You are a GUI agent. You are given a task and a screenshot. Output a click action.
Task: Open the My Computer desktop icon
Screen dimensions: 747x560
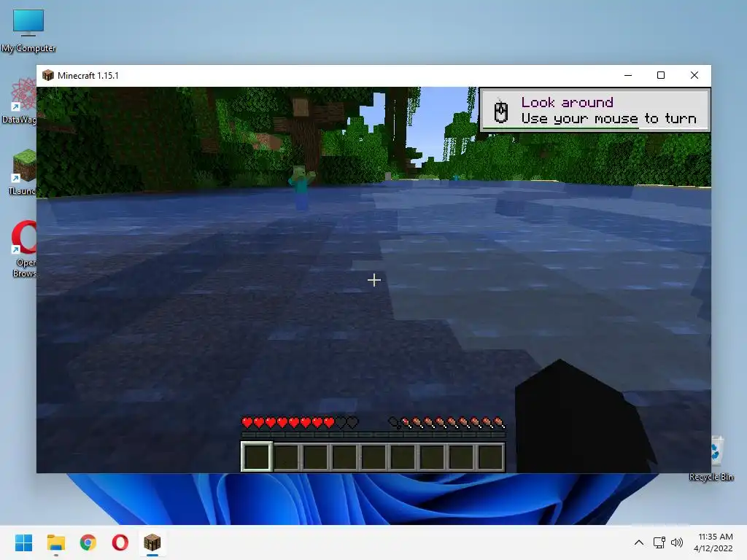pyautogui.click(x=28, y=31)
